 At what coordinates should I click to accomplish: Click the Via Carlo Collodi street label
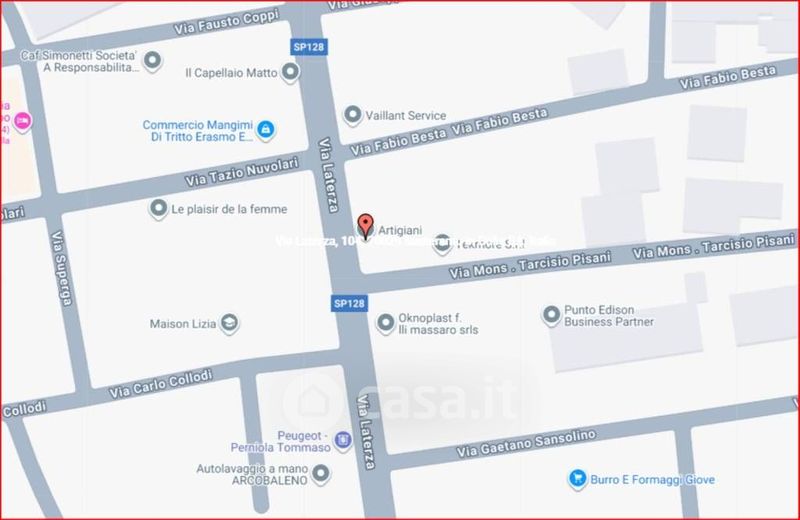(x=160, y=384)
